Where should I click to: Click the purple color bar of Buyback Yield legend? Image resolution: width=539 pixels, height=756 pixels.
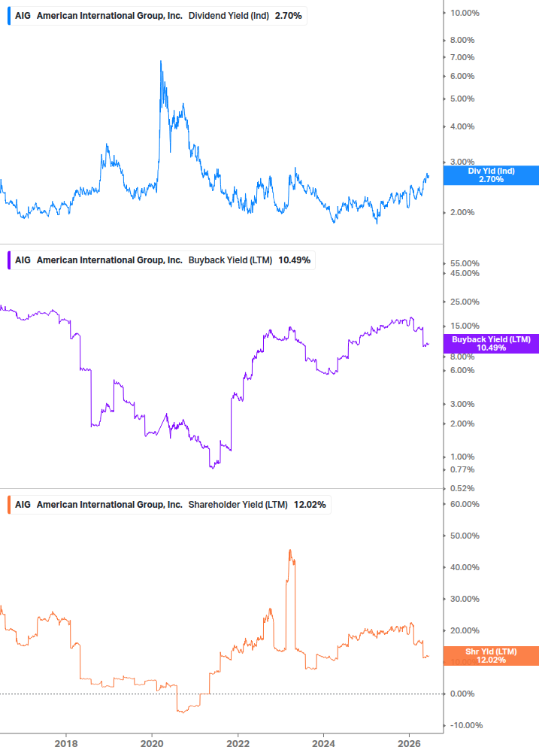pyautogui.click(x=9, y=260)
